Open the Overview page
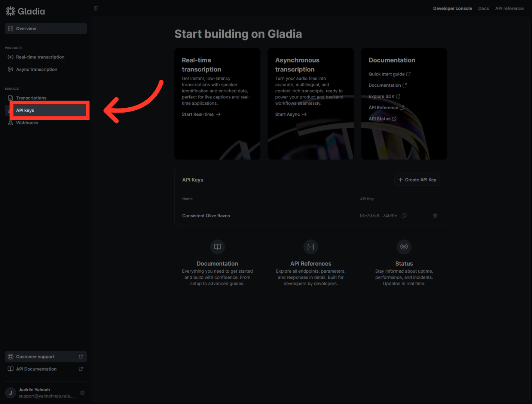The image size is (532, 404). click(46, 28)
